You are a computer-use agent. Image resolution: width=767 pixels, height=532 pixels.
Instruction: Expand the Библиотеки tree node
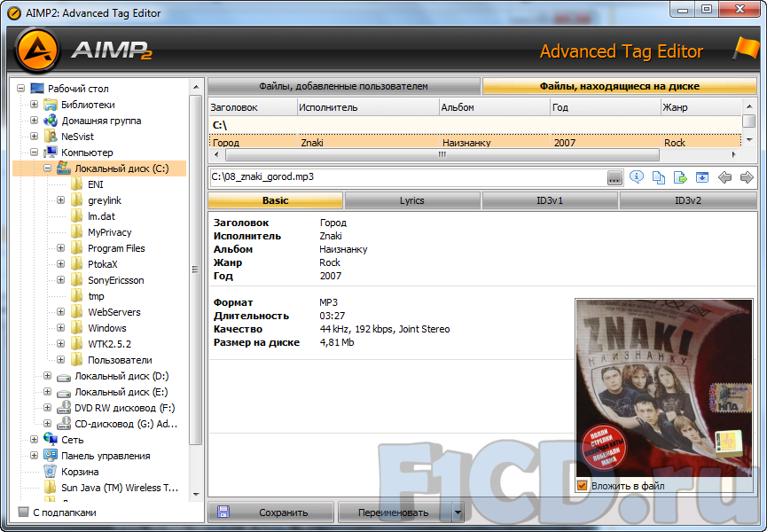coord(34,104)
